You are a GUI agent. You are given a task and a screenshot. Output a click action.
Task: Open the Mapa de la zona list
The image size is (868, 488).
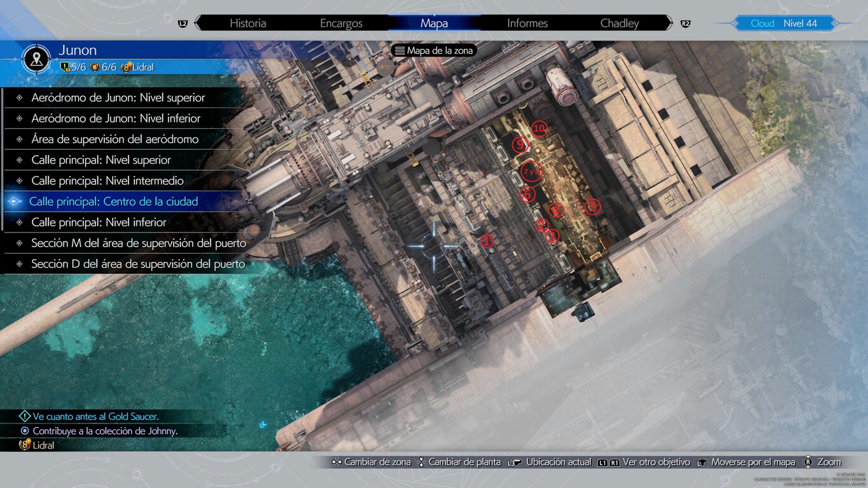click(435, 50)
